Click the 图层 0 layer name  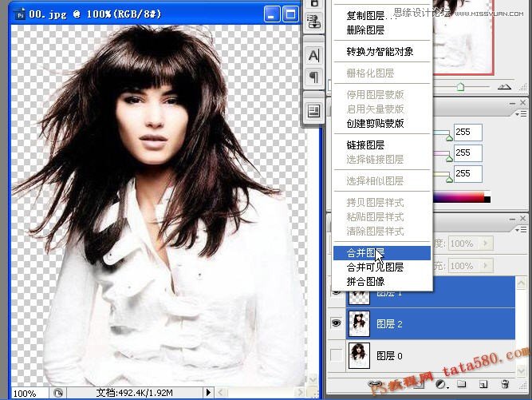(x=389, y=356)
